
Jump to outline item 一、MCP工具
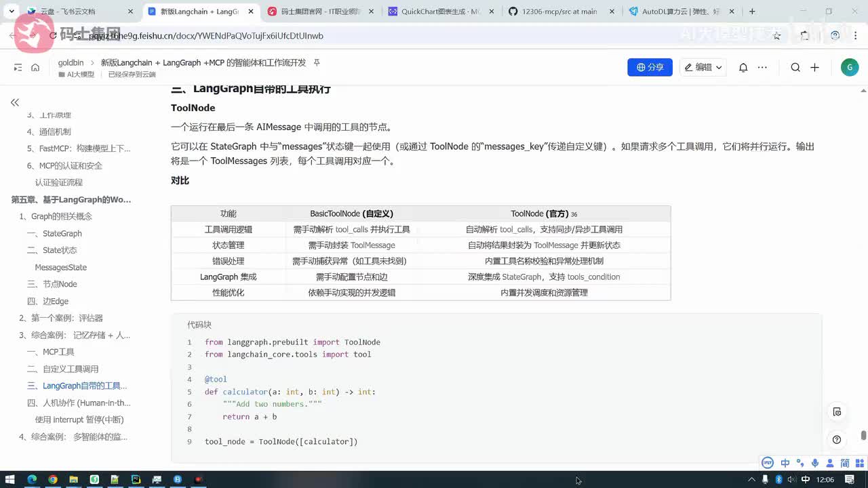point(51,352)
